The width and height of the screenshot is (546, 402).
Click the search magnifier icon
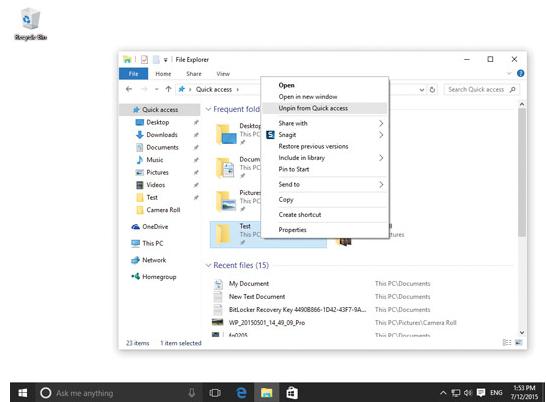513,90
